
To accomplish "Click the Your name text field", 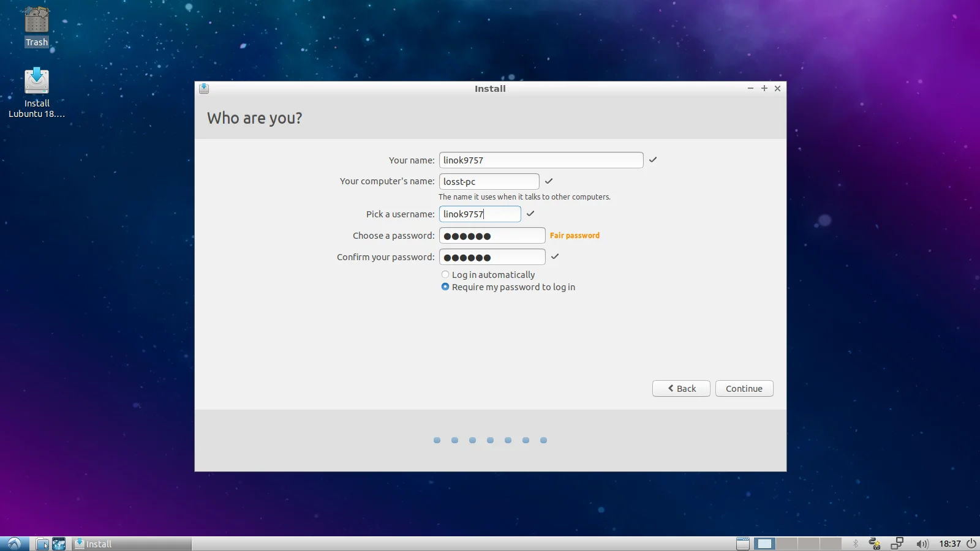I will (x=541, y=160).
